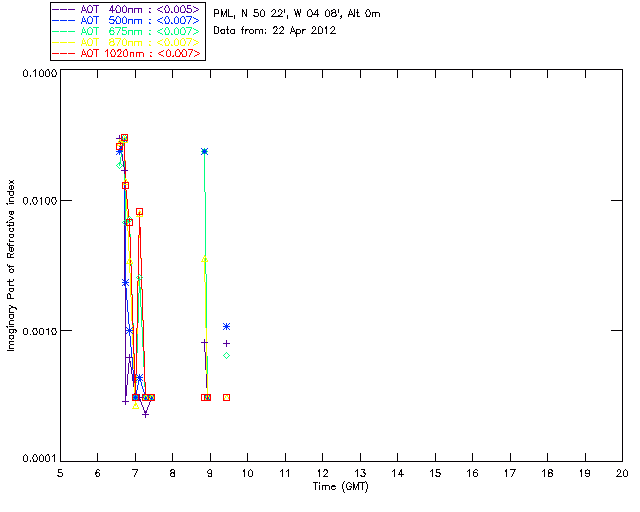Click the x-axis tick label 19
This screenshot has width=640, height=512.
point(585,473)
